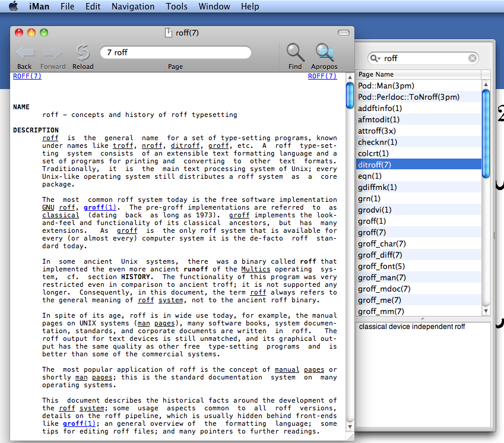Open the search magnifier dropdown in drawer
The height and width of the screenshot is (443, 504).
click(x=375, y=58)
